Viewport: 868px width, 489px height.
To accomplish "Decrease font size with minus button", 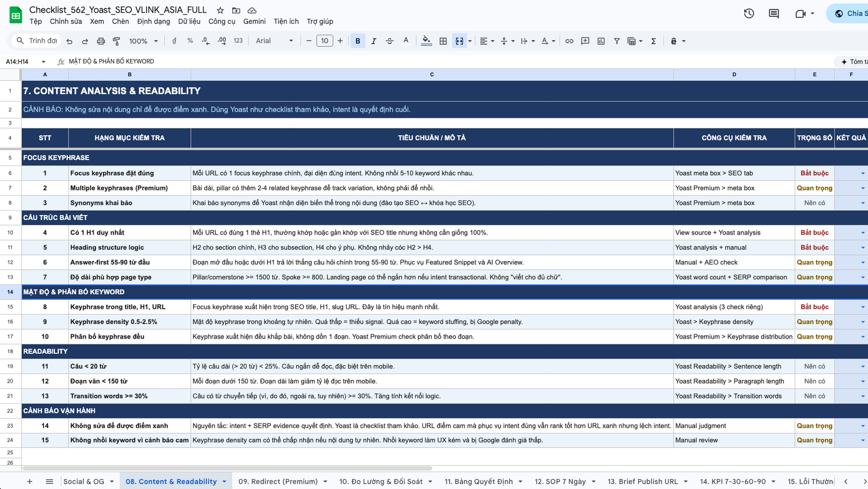I will 309,41.
